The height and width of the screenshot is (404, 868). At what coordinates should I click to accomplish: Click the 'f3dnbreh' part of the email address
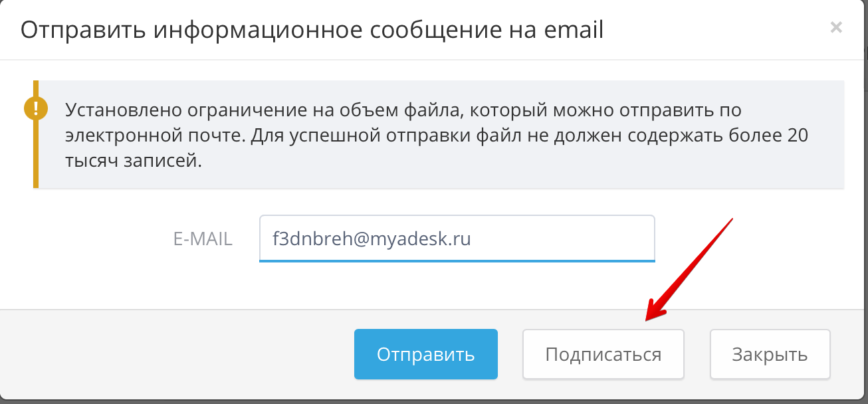pos(307,239)
